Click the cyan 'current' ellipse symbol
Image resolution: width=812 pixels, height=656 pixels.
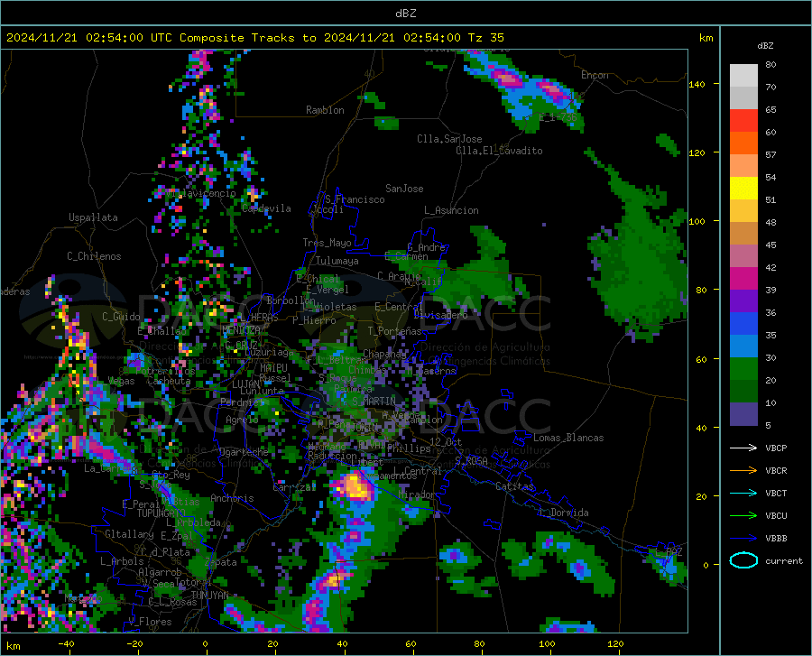743,560
